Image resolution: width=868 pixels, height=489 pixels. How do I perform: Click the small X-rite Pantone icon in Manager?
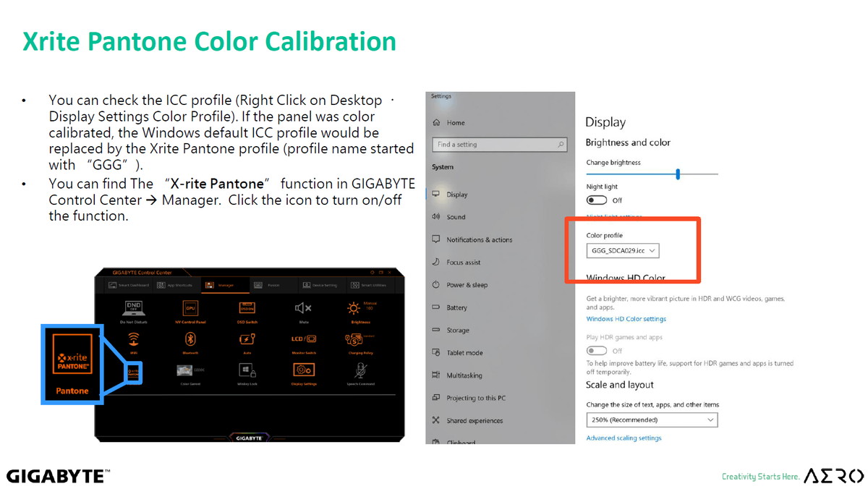(134, 372)
